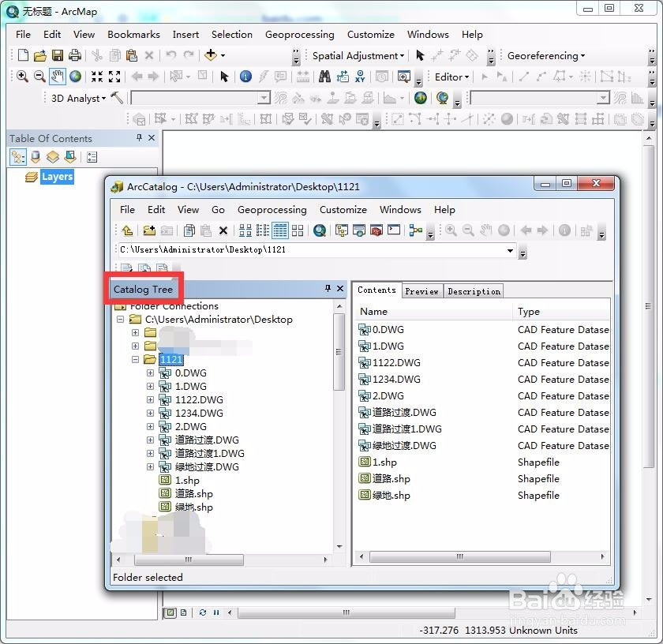The height and width of the screenshot is (644, 663).
Task: Open Editor dropdown menu
Action: point(451,77)
